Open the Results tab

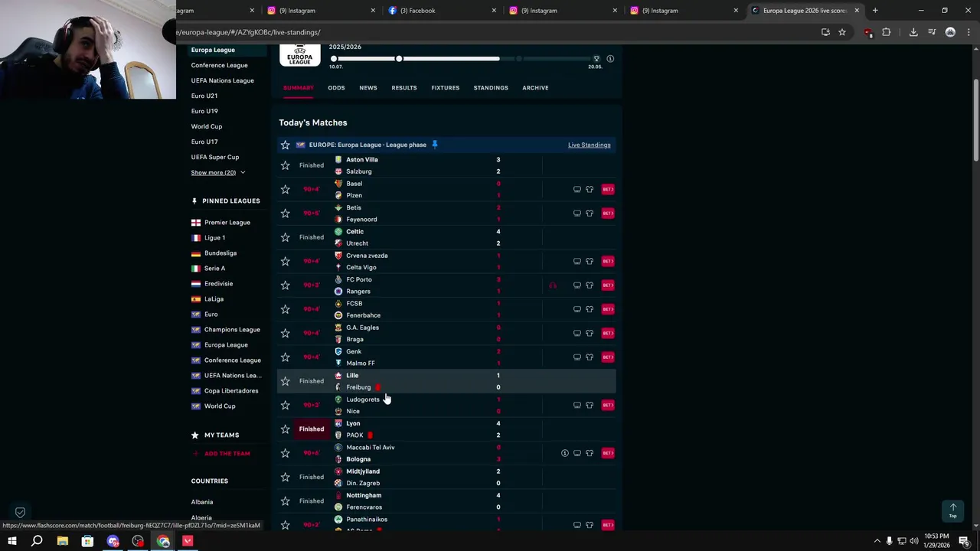point(404,88)
